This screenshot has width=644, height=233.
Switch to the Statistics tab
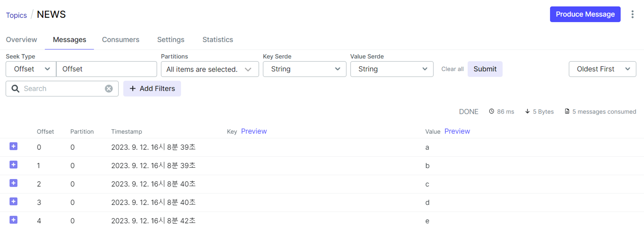pos(218,40)
